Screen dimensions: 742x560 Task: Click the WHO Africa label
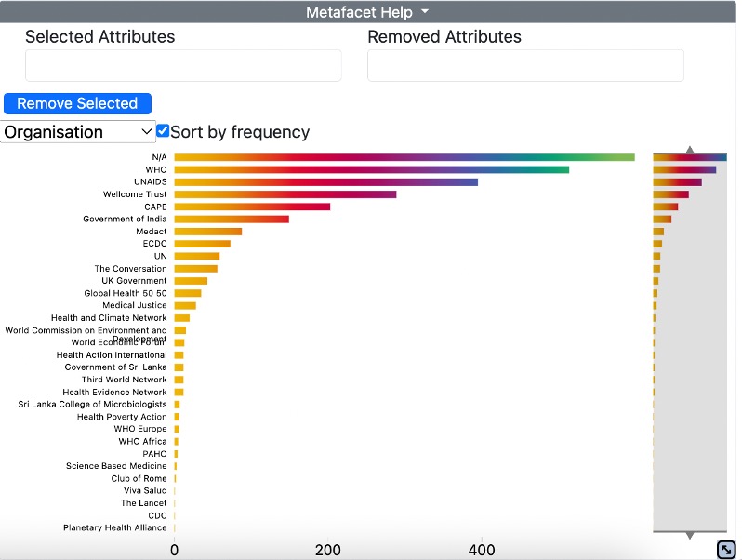[x=143, y=441]
